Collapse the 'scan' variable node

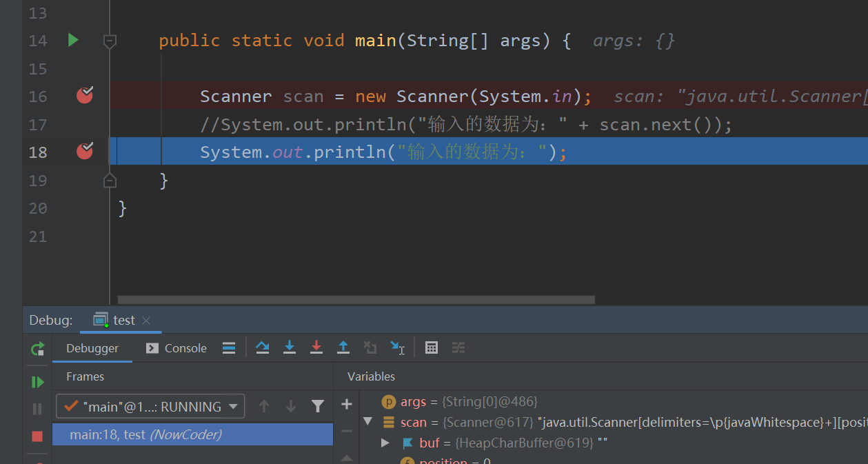click(367, 421)
